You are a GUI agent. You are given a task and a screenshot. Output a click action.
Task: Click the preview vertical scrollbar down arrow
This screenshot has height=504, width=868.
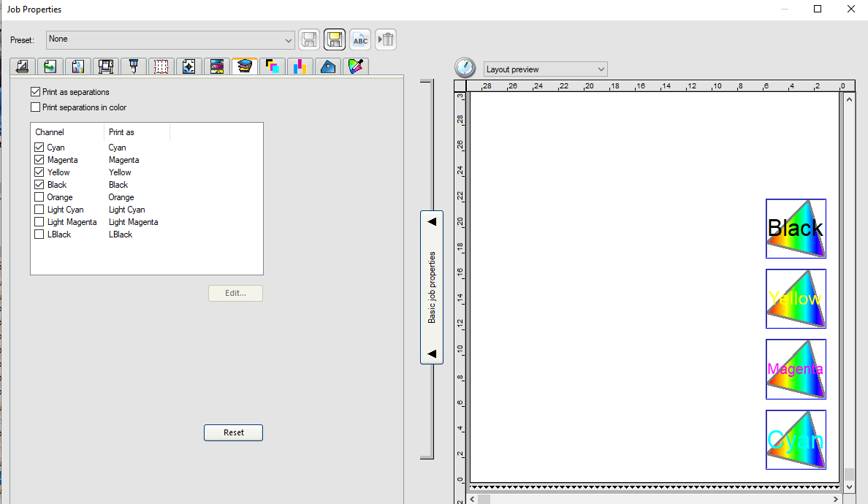tap(849, 487)
